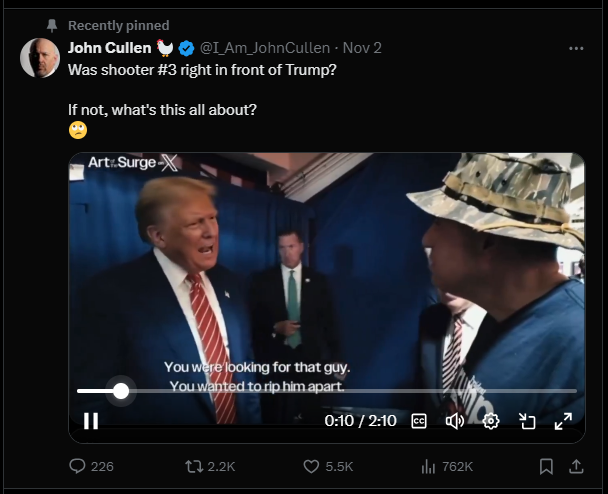Open tweet via Nov 2 timestamp
Image resolution: width=608 pixels, height=494 pixels.
coord(362,48)
